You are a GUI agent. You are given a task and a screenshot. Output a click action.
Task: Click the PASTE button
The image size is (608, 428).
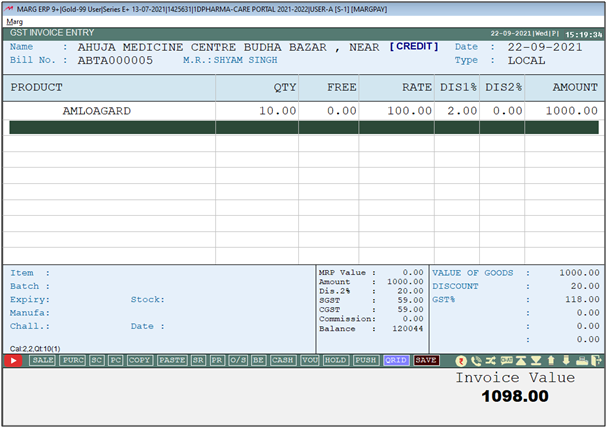point(173,360)
